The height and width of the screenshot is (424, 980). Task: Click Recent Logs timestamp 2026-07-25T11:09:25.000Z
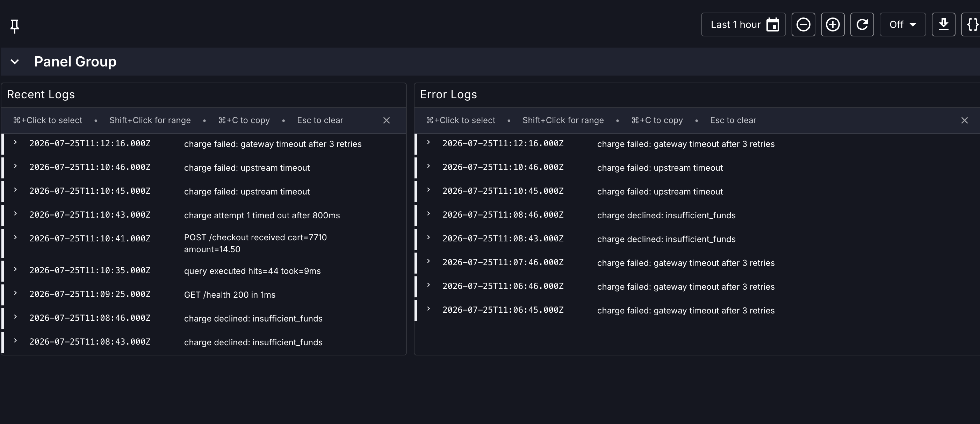coord(90,295)
